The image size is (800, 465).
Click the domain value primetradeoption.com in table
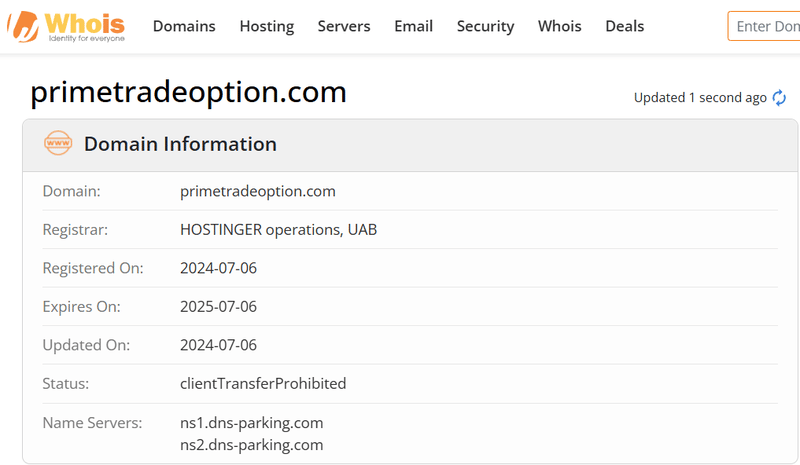click(x=258, y=191)
